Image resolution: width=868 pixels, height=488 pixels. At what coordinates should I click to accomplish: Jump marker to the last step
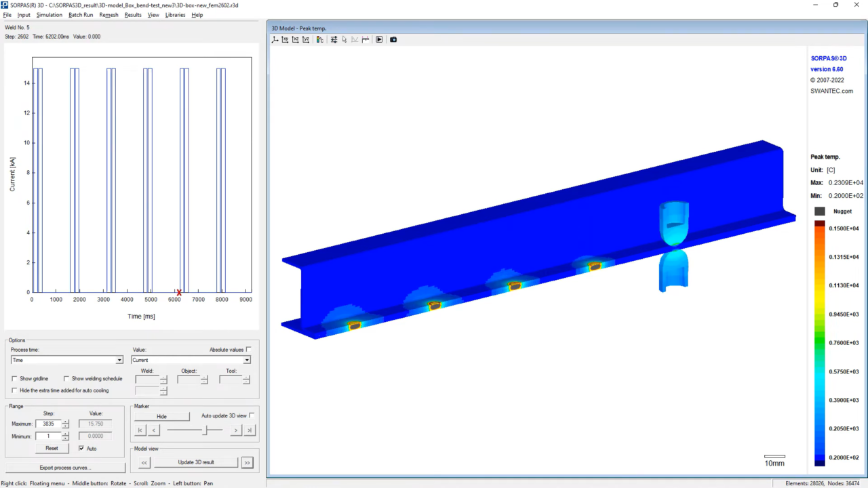(250, 430)
